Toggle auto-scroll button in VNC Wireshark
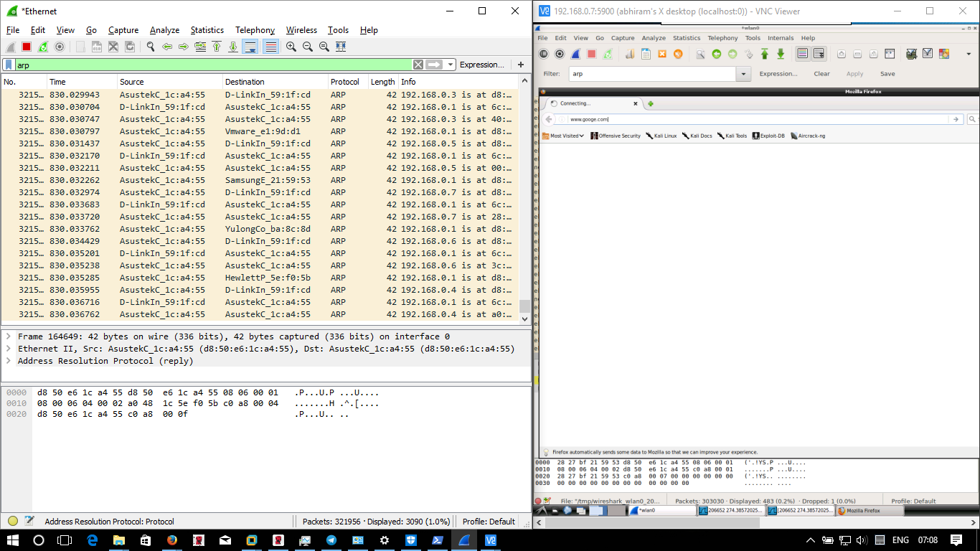 pyautogui.click(x=819, y=54)
